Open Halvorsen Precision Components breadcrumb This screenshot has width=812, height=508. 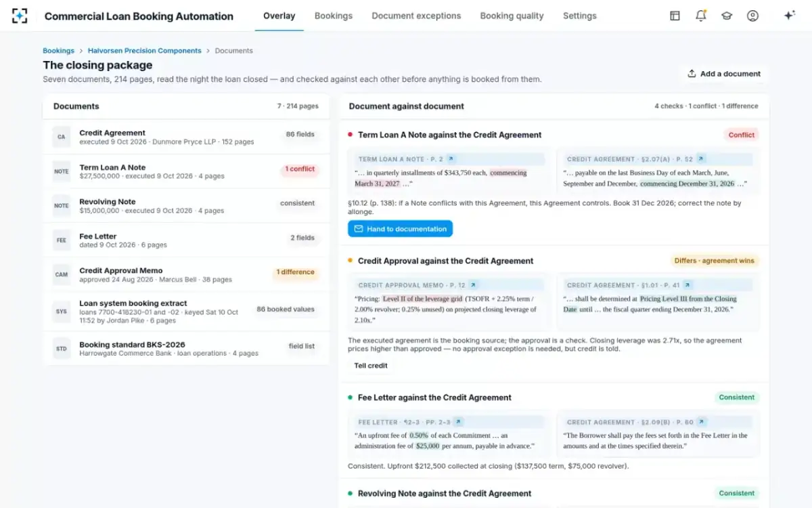[x=145, y=51]
